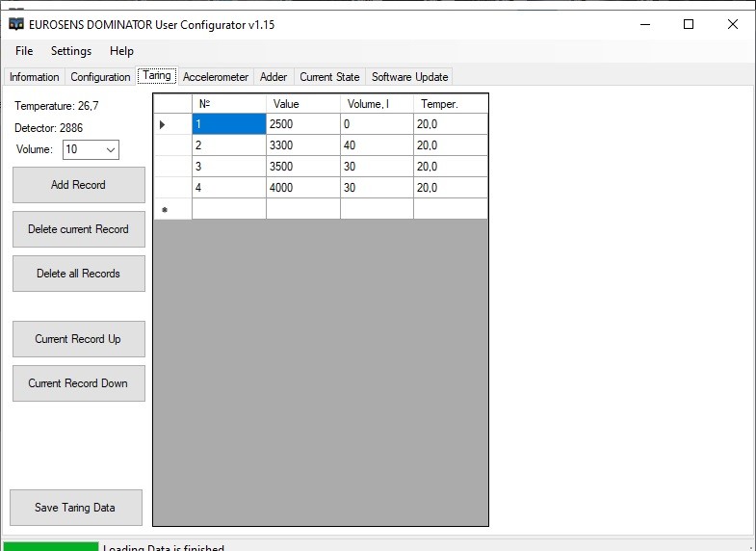756x551 pixels.
Task: Click Temper. cell in row 1
Action: coord(451,124)
